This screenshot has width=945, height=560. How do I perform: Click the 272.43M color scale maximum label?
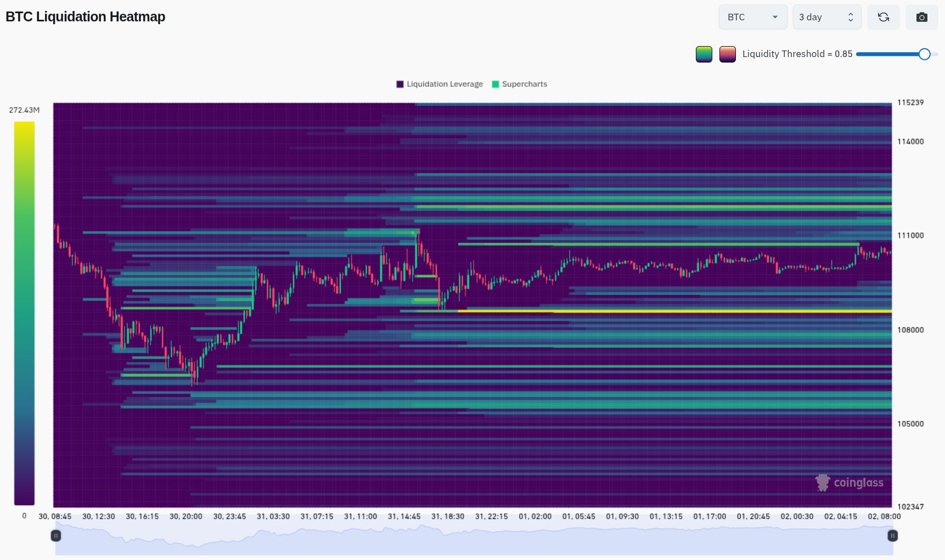click(x=24, y=110)
